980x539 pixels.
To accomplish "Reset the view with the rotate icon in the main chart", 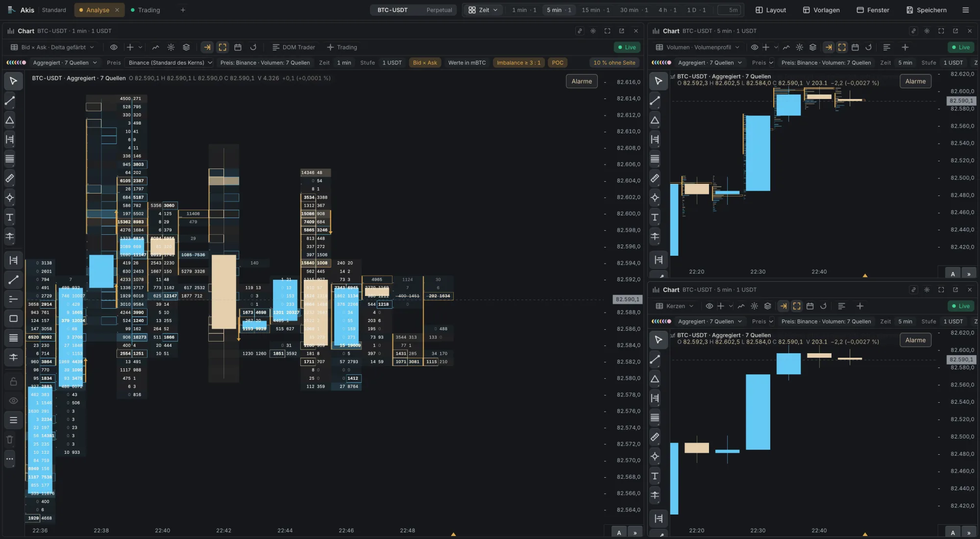I will 253,48.
